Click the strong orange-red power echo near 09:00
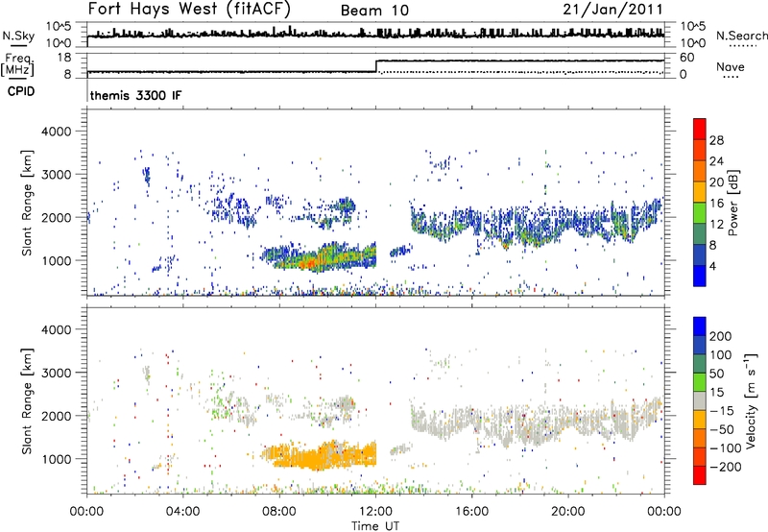768x532 pixels. point(308,263)
